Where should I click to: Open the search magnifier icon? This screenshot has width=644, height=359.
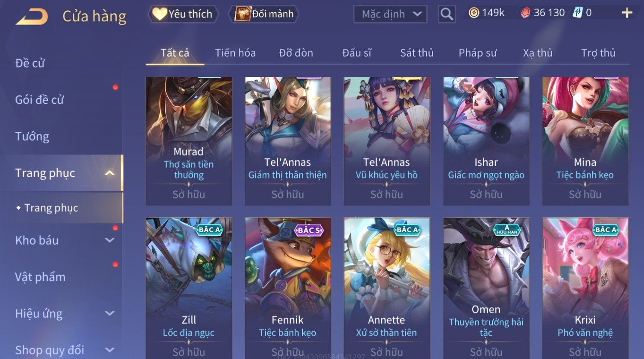pos(447,14)
